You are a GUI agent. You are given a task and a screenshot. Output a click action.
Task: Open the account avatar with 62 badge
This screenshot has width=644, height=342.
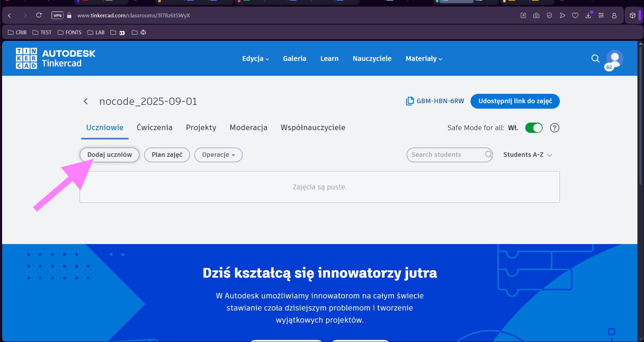[614, 58]
